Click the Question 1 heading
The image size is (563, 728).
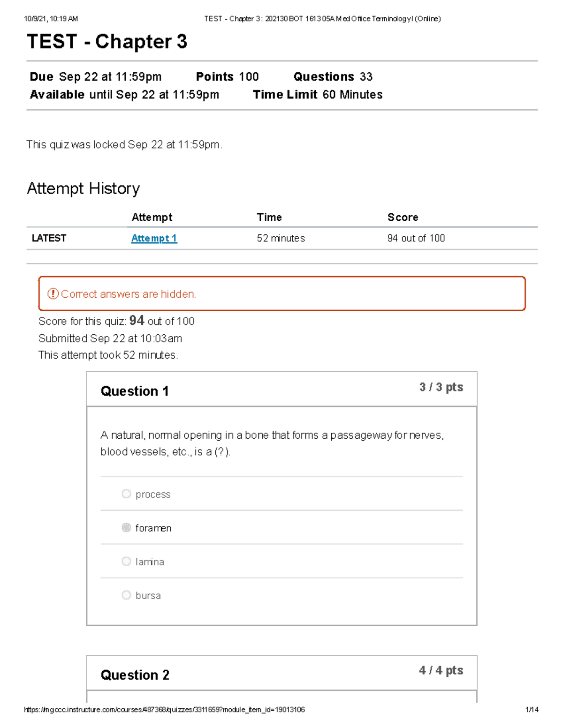pyautogui.click(x=135, y=391)
